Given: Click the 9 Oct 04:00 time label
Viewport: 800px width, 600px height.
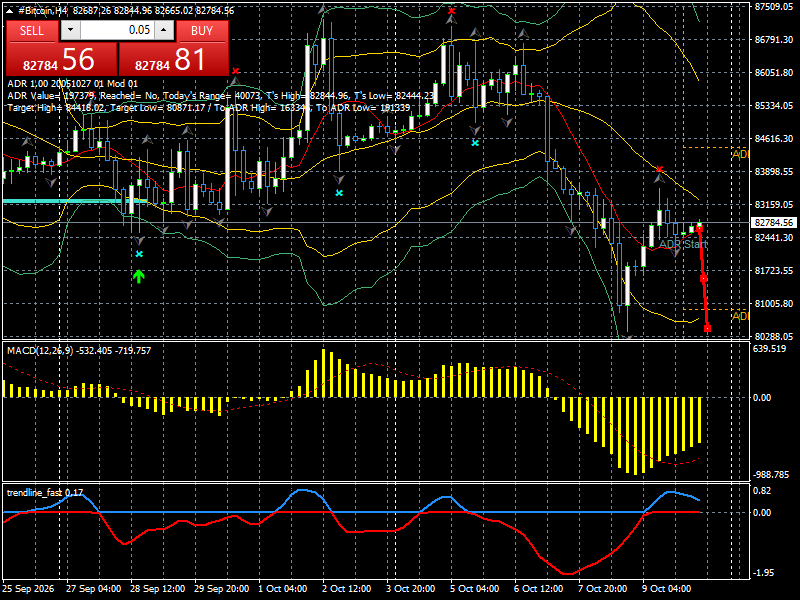Looking at the screenshot, I should (x=666, y=588).
